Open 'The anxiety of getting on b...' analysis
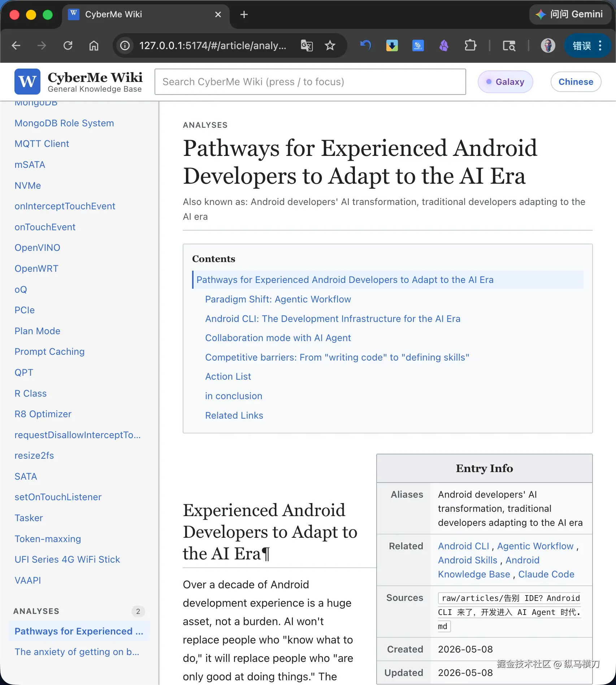 (77, 652)
